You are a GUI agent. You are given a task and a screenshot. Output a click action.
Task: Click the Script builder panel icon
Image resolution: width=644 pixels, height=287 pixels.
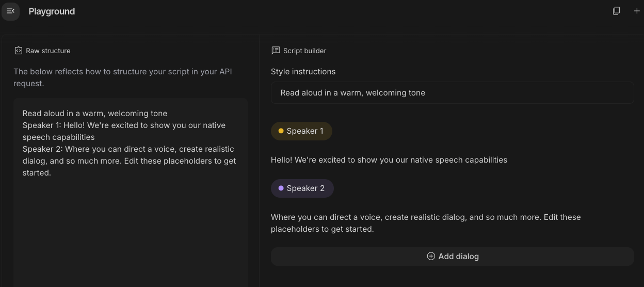point(276,51)
